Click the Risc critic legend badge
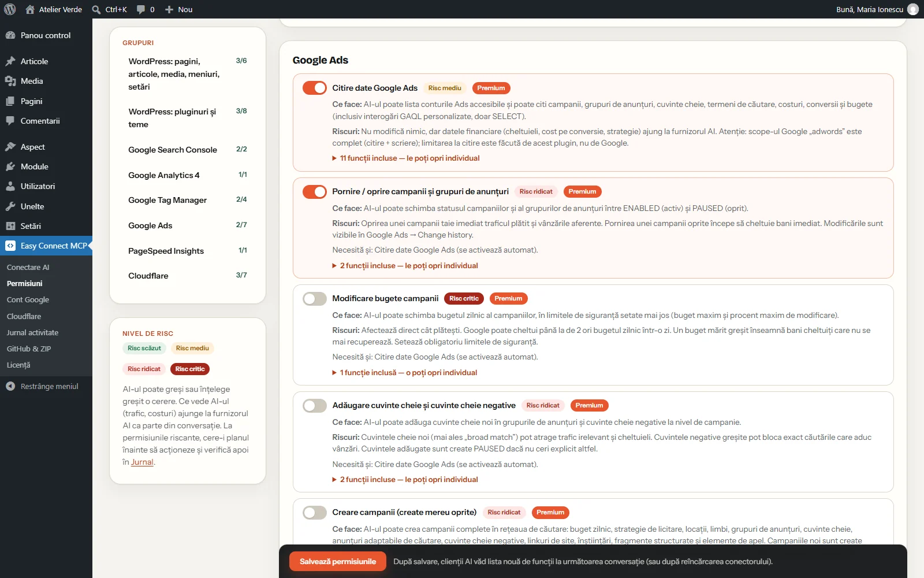Image resolution: width=924 pixels, height=578 pixels. point(190,369)
